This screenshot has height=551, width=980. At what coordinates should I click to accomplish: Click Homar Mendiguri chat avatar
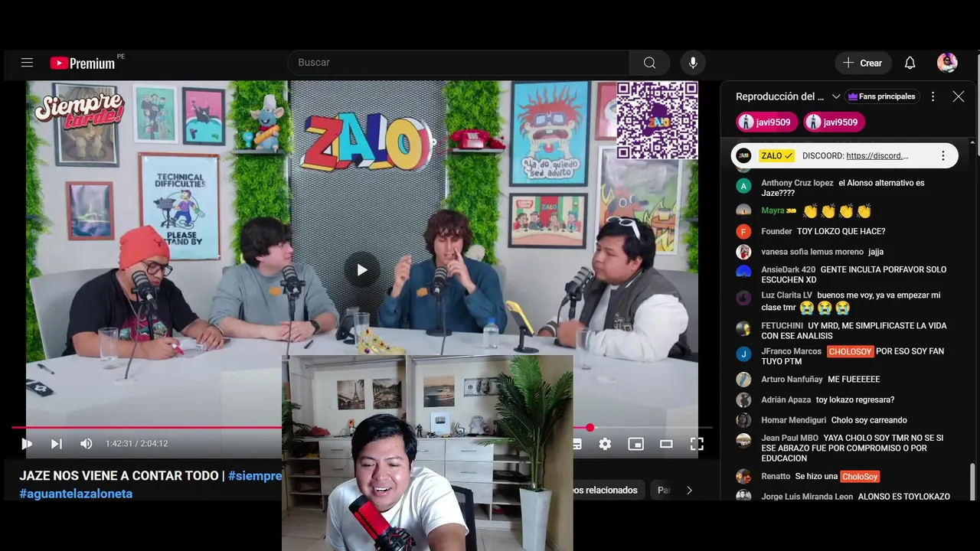743,420
